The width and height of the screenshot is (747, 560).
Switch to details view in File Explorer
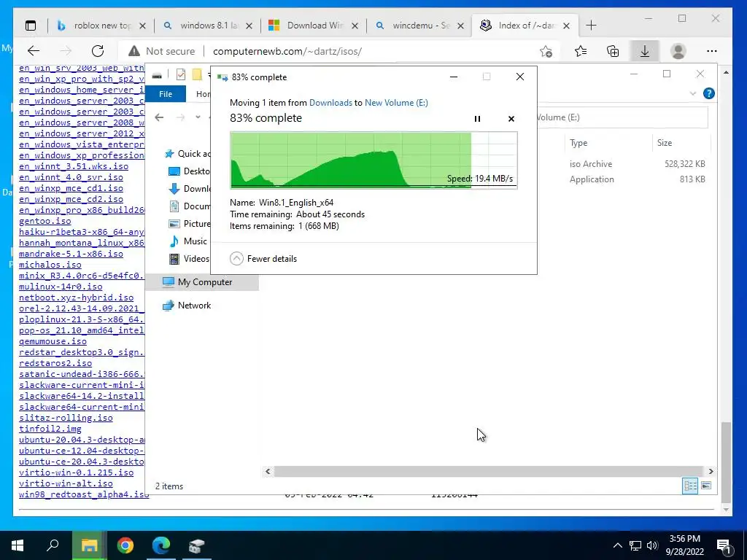pos(690,486)
